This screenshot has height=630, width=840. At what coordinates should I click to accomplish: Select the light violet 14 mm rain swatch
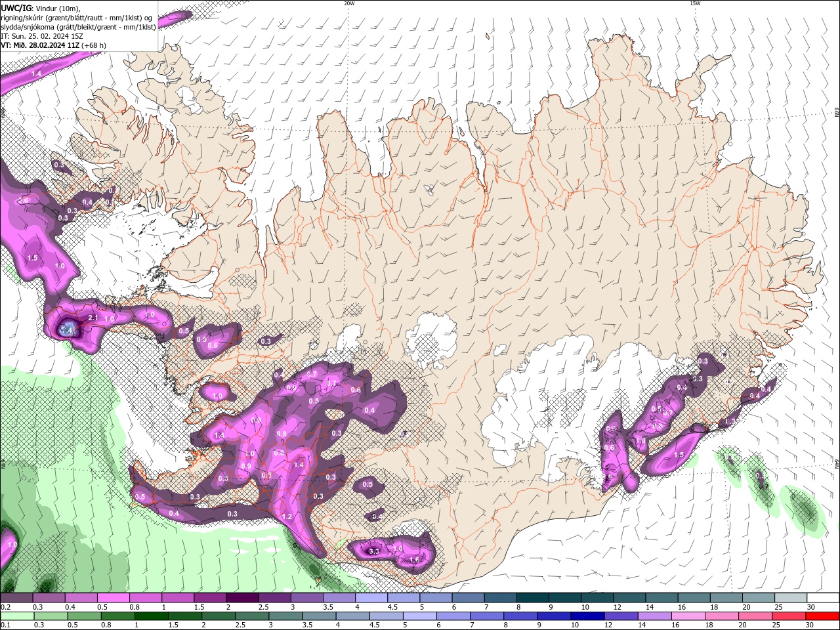(x=654, y=616)
